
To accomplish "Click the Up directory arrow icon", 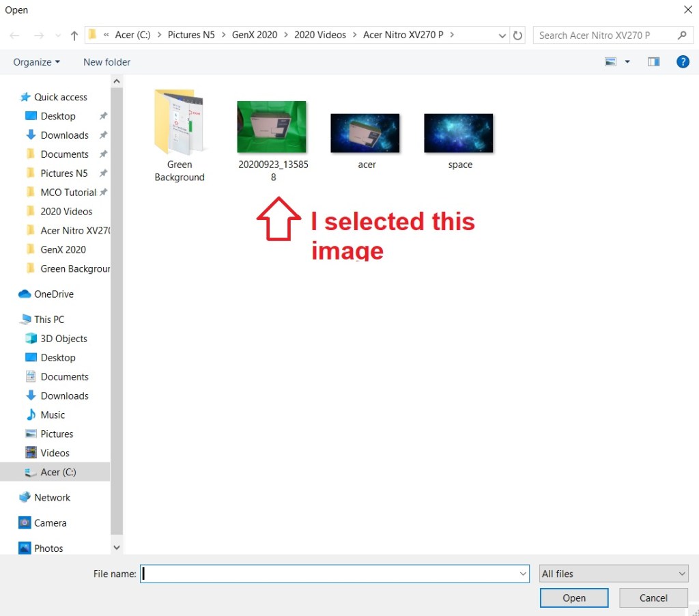I will tap(74, 36).
